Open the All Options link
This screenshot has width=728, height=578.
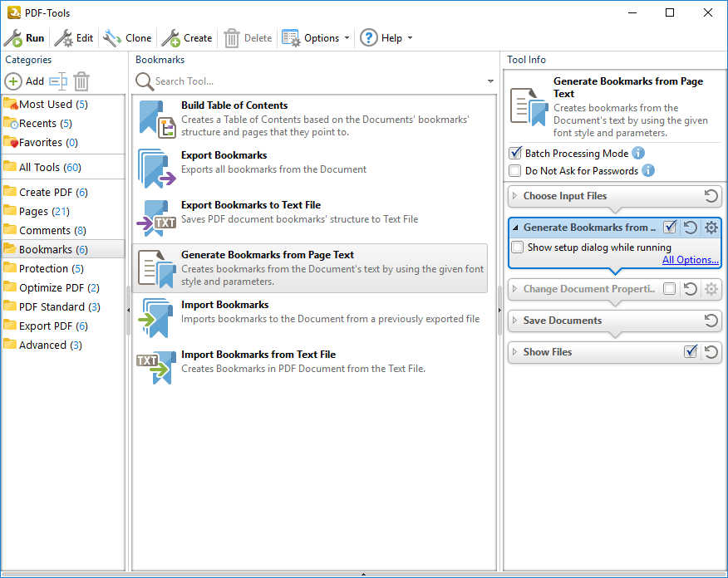click(691, 260)
